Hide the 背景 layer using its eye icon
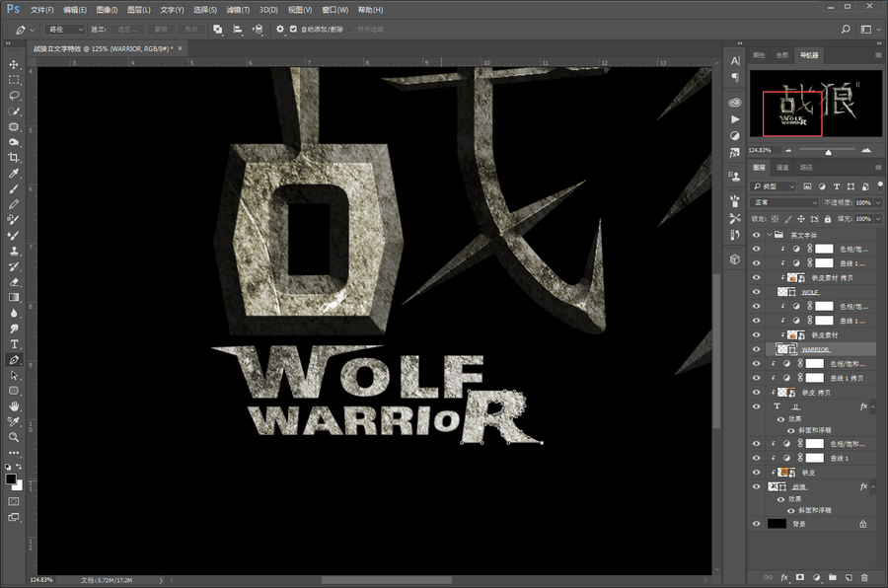 (757, 524)
